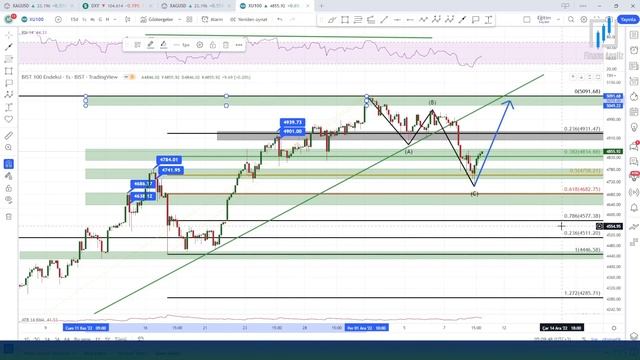Toggle stay in drawing mode
Viewport: 640px width, 360px height.
click(9, 176)
